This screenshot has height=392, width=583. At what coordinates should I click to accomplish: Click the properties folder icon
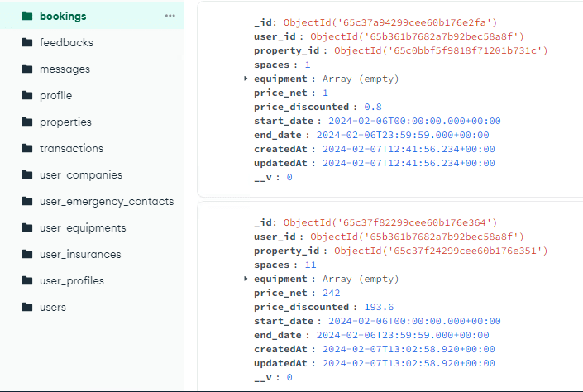(27, 122)
